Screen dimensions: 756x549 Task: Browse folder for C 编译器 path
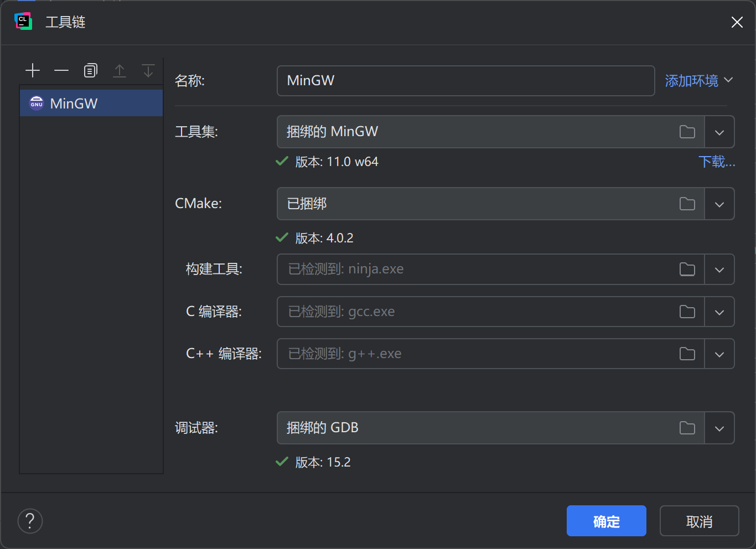[687, 312]
